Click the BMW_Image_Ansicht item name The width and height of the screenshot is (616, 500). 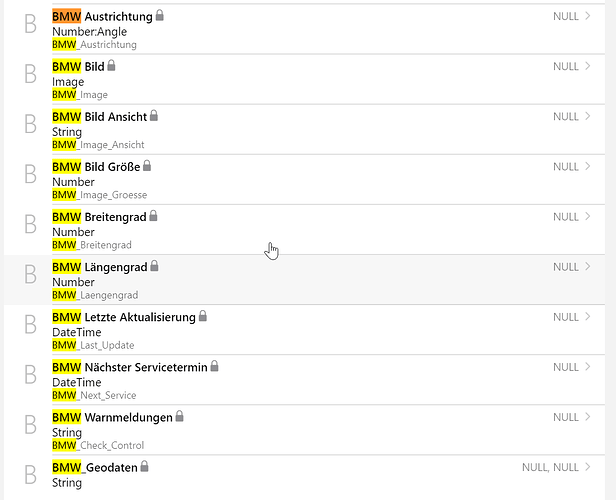click(98, 145)
